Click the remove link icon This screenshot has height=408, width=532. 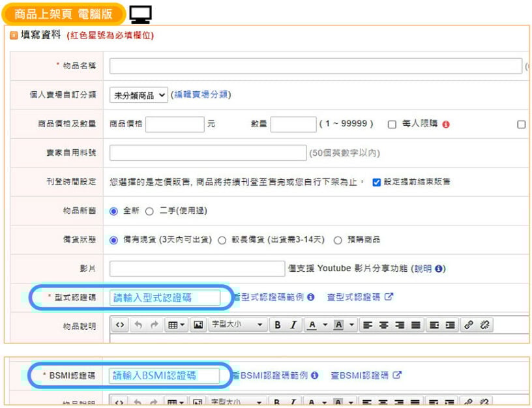[x=484, y=325]
